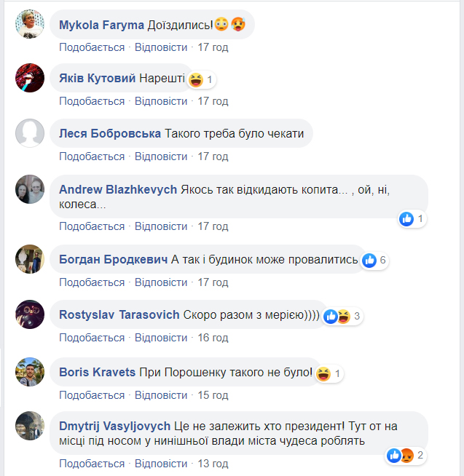Click the 13 год timestamp on the last comment
This screenshot has width=464, height=476.
(x=213, y=464)
